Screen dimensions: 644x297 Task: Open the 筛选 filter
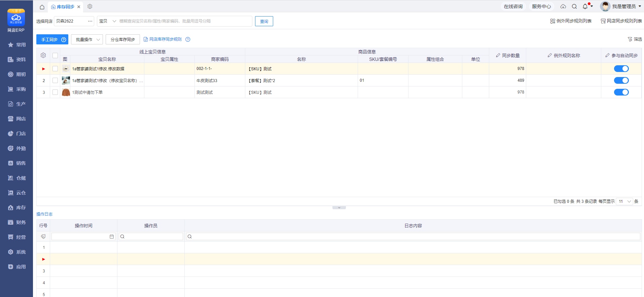[635, 39]
